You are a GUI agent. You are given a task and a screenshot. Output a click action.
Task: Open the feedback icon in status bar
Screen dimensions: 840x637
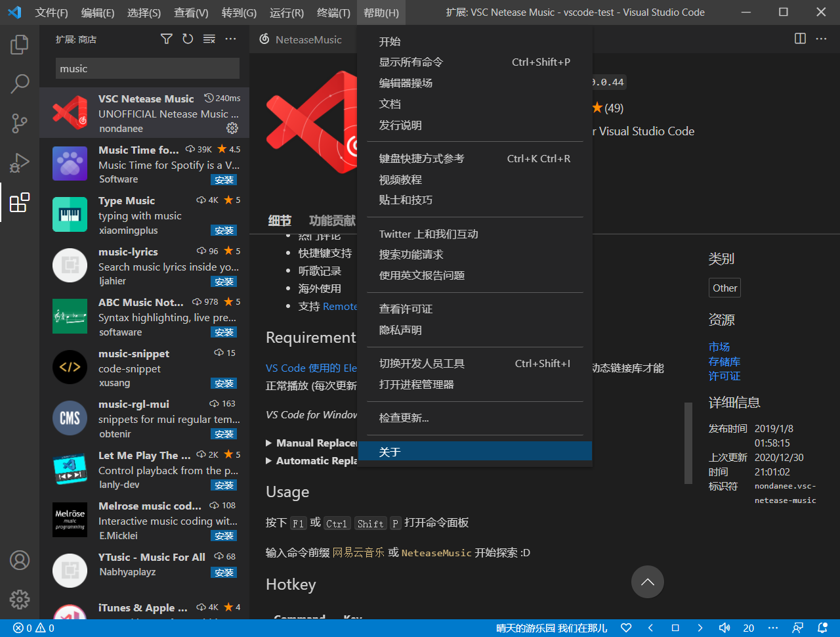798,628
